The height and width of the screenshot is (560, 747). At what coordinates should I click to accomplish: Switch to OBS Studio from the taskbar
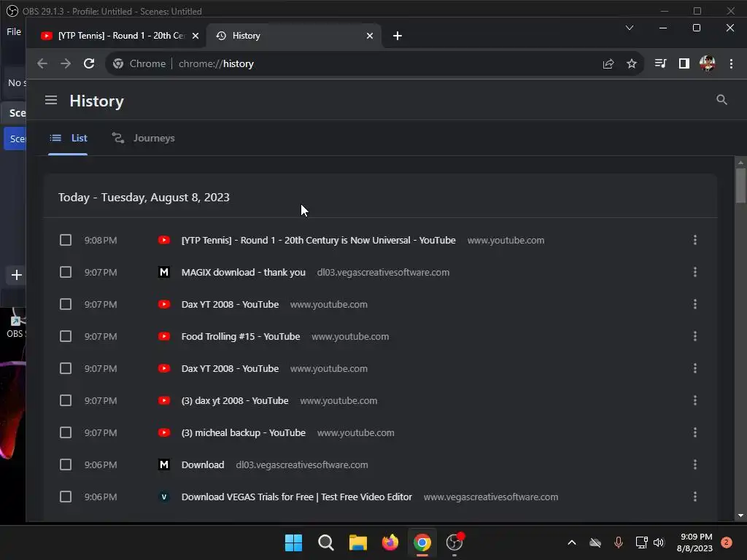pyautogui.click(x=454, y=542)
